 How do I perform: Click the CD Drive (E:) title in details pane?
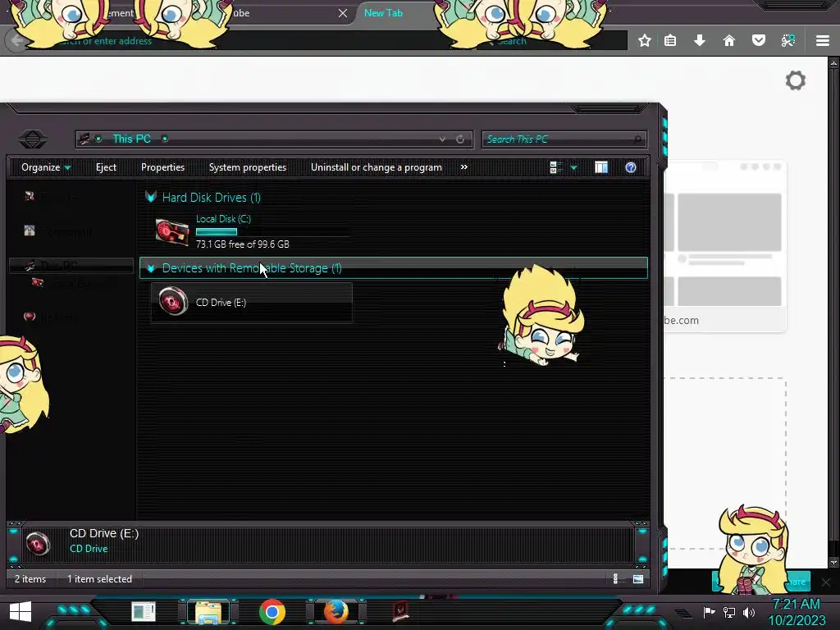(x=104, y=533)
